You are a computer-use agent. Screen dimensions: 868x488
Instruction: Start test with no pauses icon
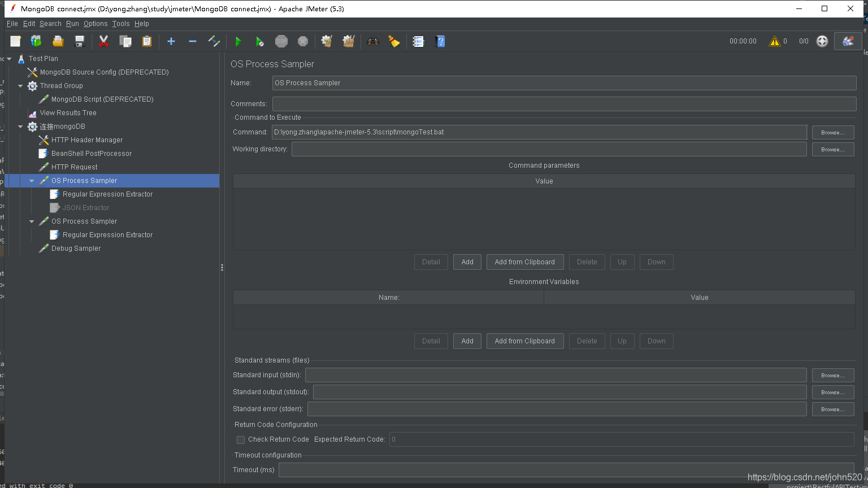pyautogui.click(x=259, y=41)
